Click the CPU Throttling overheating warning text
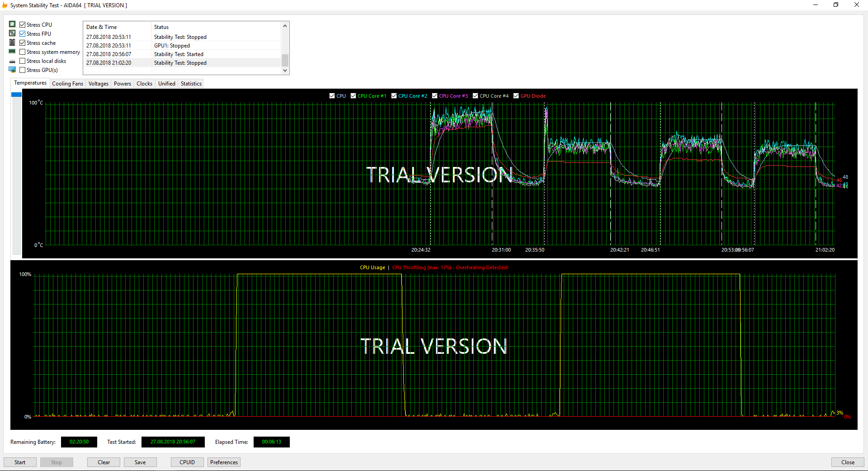 pyautogui.click(x=450, y=268)
